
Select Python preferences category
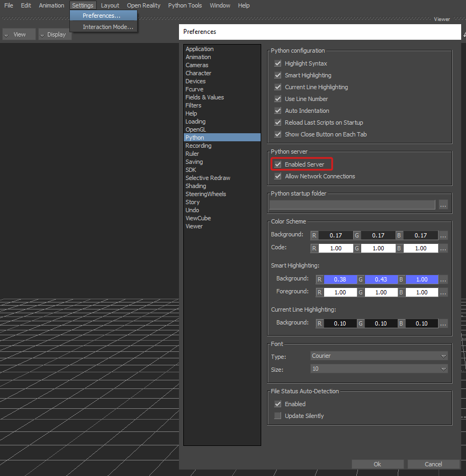222,138
